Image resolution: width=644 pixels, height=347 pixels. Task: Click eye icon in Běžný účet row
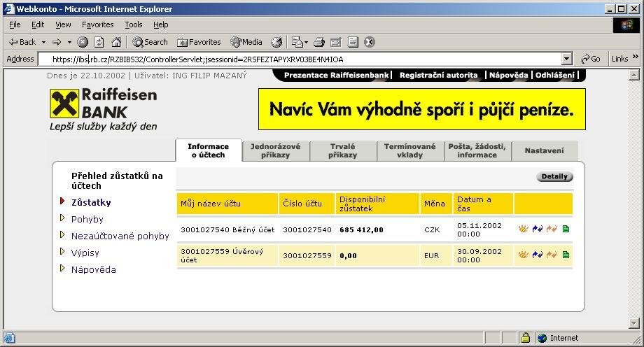pos(524,229)
